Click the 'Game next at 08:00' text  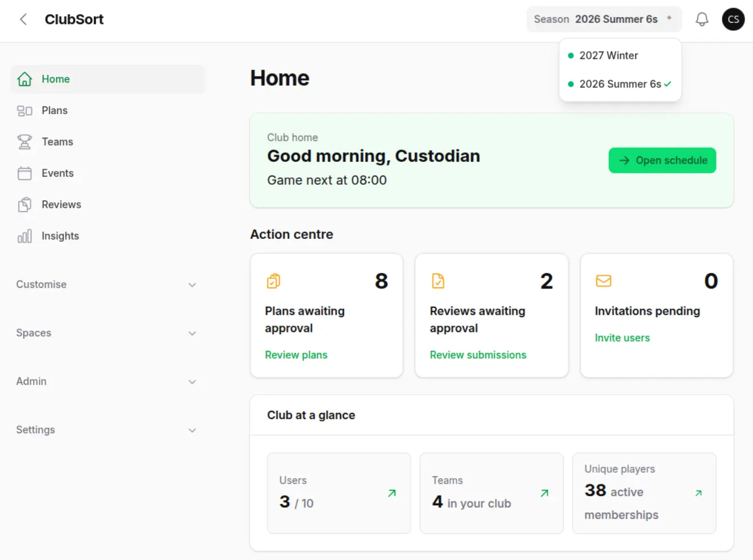pos(327,180)
